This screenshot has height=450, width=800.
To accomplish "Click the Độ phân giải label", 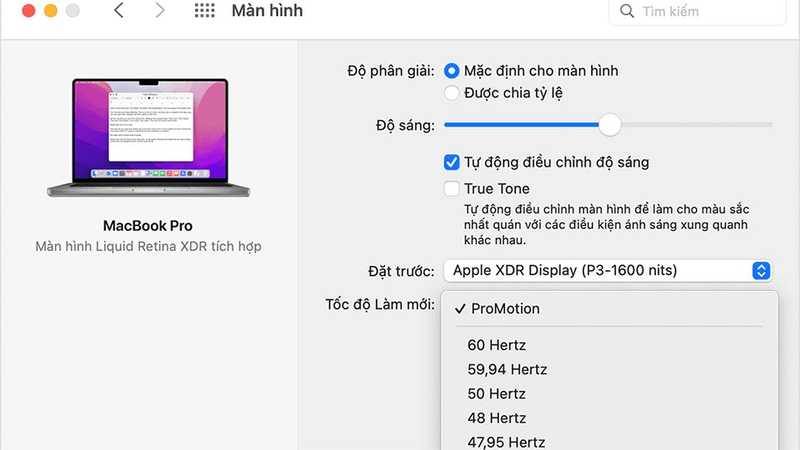I will [x=391, y=71].
